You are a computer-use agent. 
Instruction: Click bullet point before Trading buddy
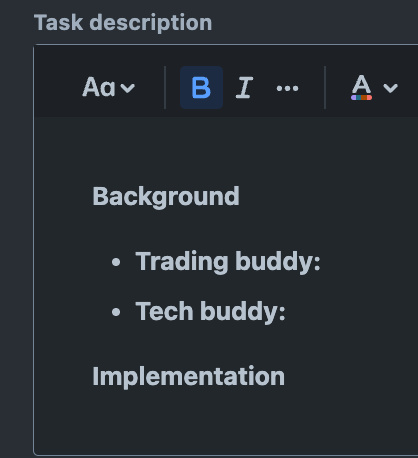[x=116, y=262]
